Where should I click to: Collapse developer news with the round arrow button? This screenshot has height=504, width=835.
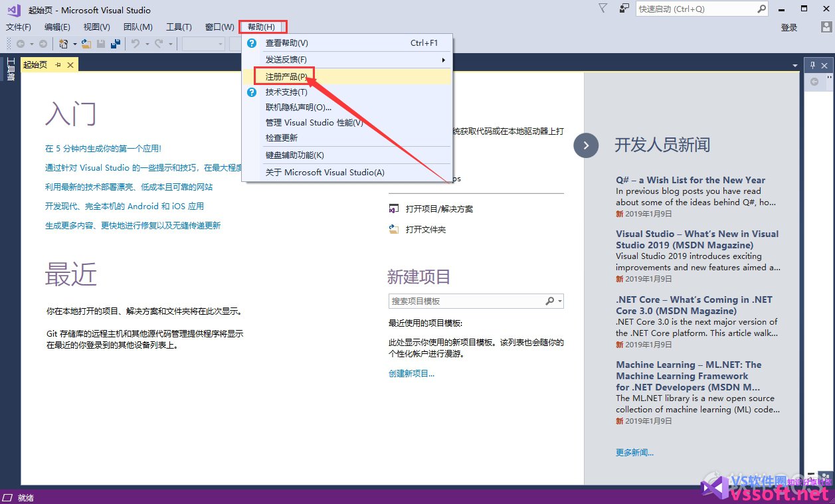coord(586,145)
